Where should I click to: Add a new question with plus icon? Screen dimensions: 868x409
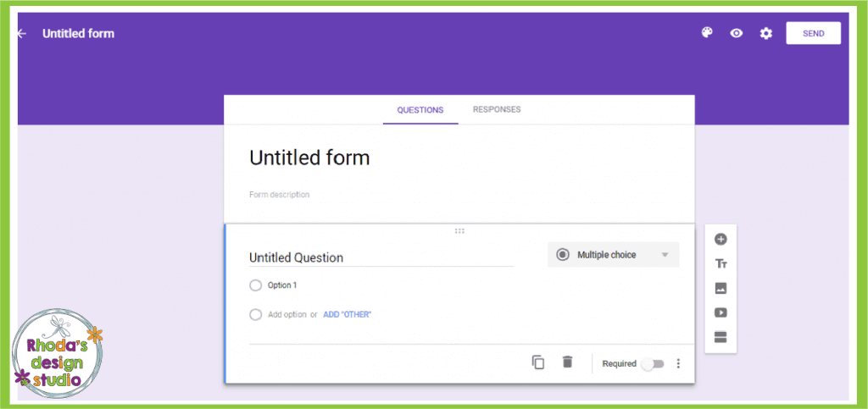point(721,240)
